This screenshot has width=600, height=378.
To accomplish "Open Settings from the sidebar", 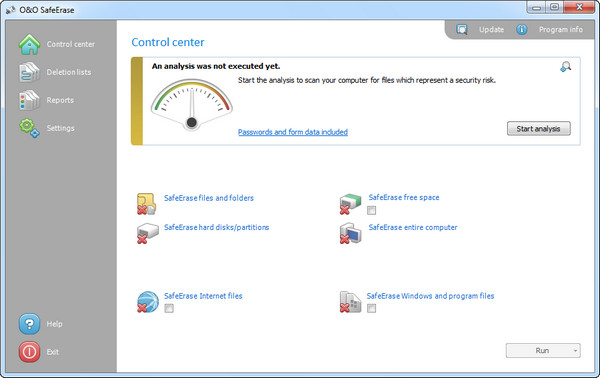I will 60,128.
